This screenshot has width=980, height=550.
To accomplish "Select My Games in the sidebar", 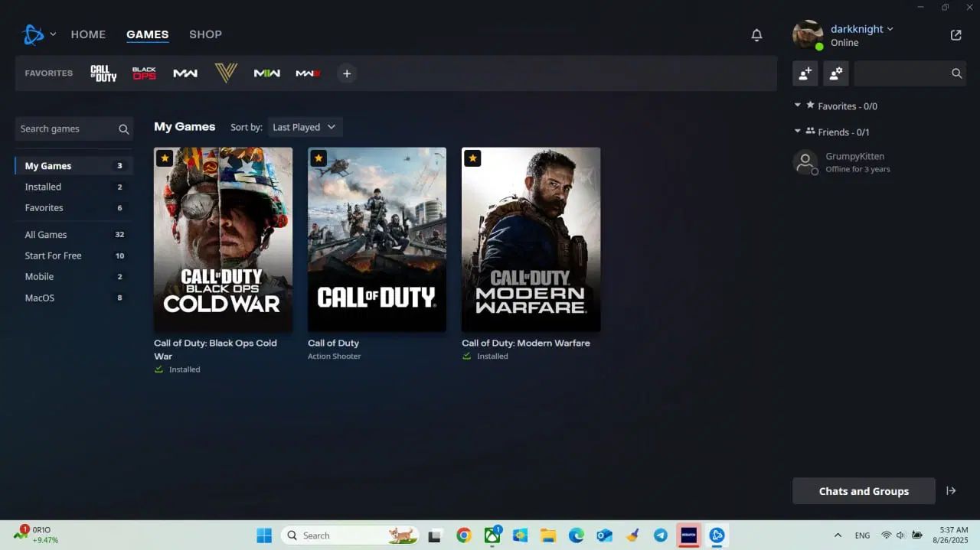I will (x=74, y=166).
